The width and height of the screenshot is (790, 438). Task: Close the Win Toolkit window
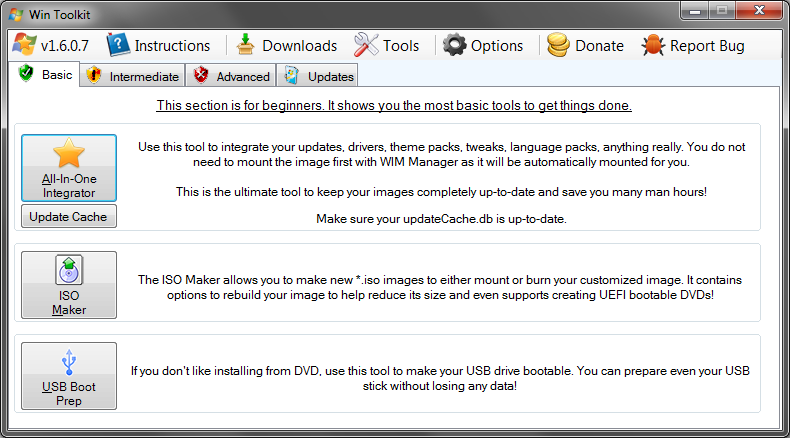(759, 11)
